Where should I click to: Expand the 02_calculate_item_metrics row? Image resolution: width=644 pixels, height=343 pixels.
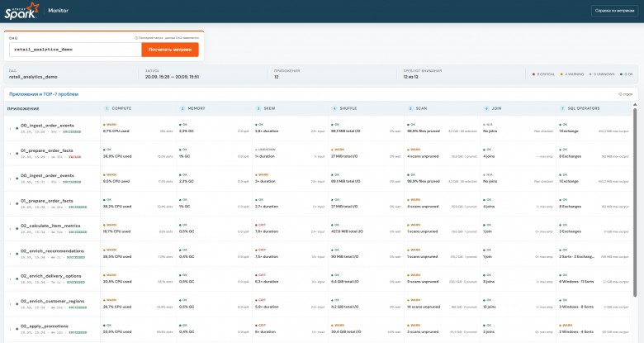click(10, 229)
